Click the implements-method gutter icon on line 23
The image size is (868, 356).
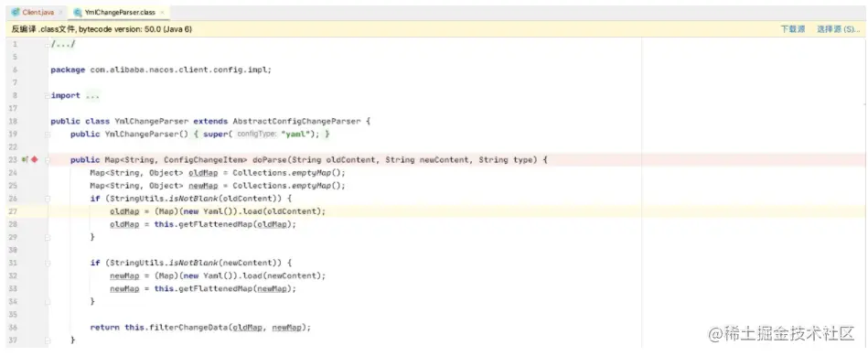25,160
